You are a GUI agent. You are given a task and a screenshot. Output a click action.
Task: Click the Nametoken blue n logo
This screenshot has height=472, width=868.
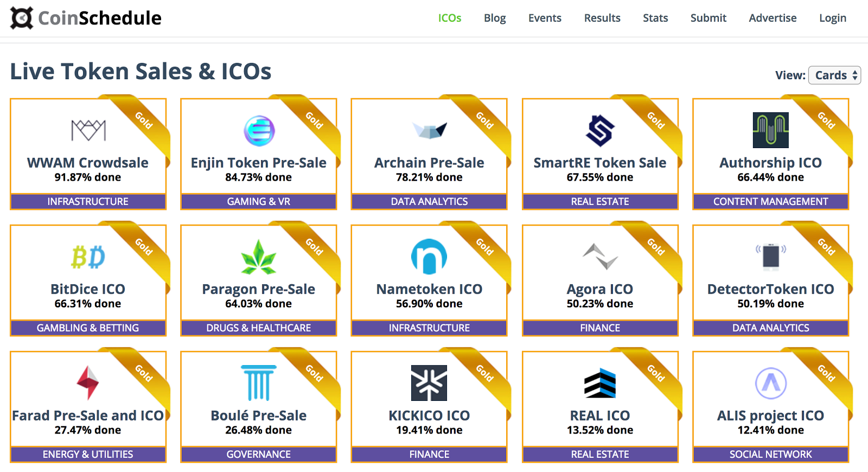[x=429, y=257]
